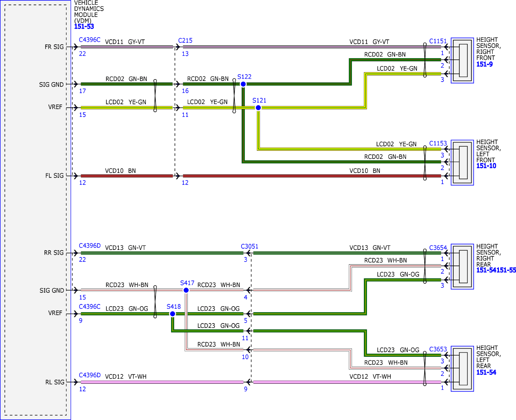
Task: Click the C4396C label above LCD23 VREF wire
Action: [90, 307]
